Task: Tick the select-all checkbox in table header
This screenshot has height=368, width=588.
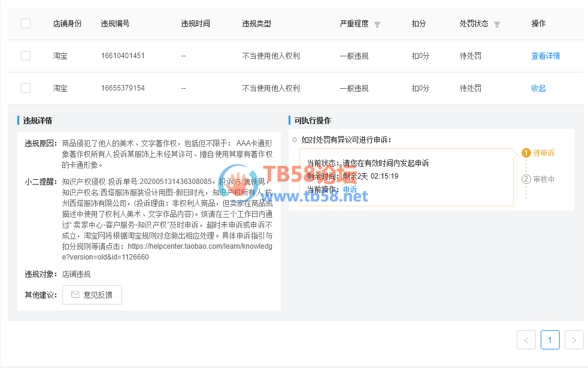Action: pos(26,24)
